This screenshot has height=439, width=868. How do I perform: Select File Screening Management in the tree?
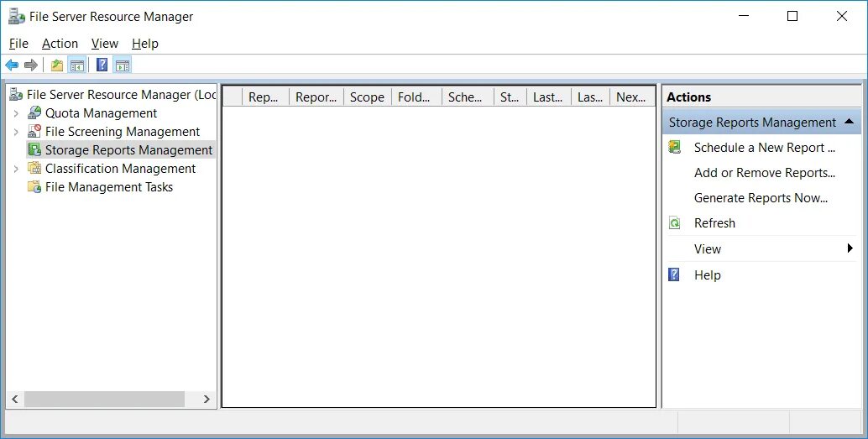point(123,131)
